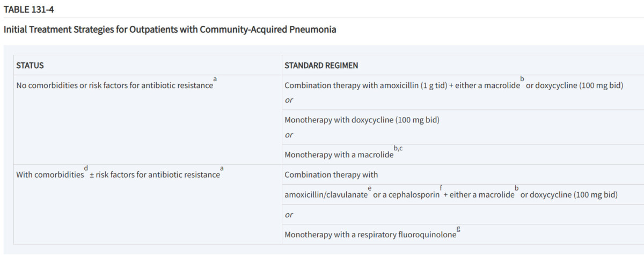Open footnote d after With comorbidities

(86, 168)
